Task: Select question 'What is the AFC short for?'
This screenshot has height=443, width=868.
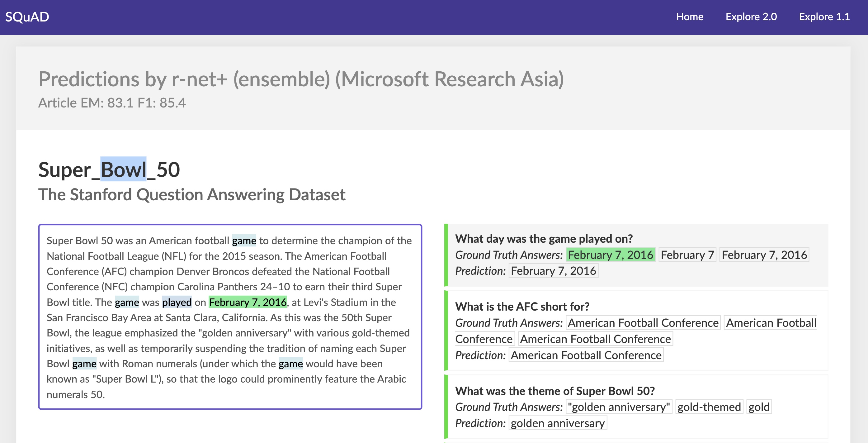Action: pyautogui.click(x=522, y=307)
